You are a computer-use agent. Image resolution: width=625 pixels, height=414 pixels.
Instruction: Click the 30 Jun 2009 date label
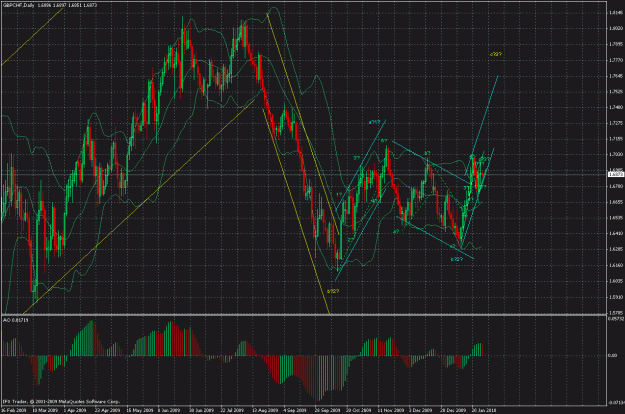coord(201,410)
